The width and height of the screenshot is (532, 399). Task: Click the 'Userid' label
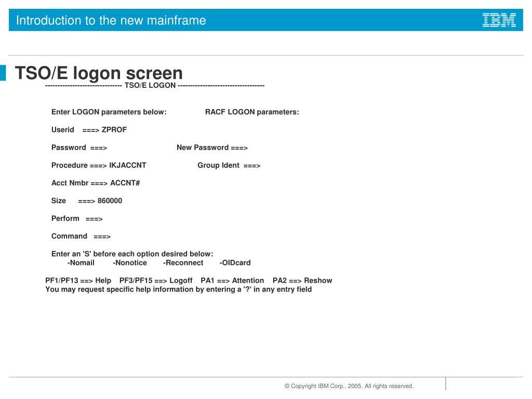click(x=63, y=129)
